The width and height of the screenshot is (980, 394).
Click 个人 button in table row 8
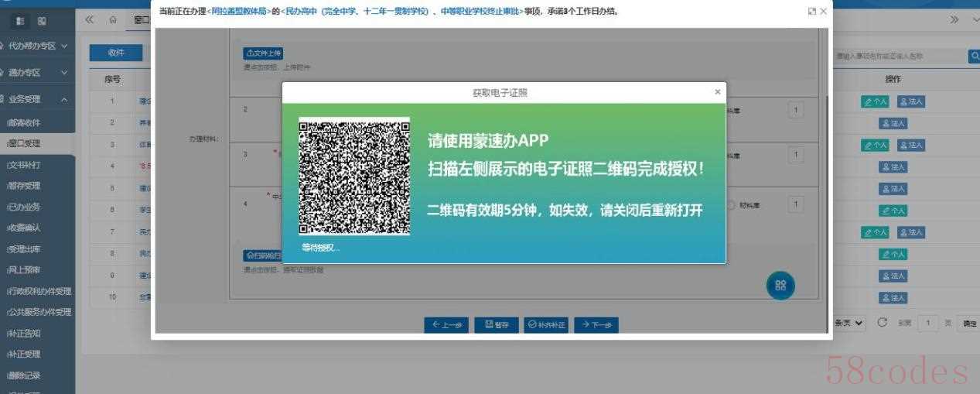tap(893, 254)
